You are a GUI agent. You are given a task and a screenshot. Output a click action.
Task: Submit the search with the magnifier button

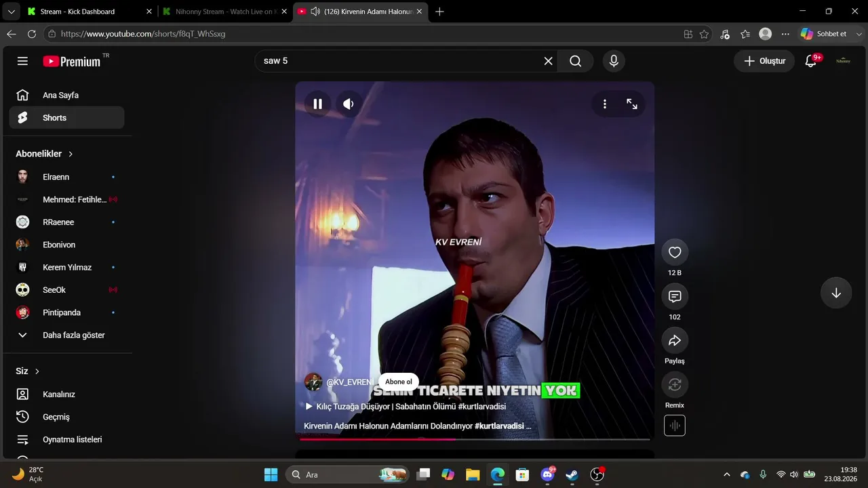pyautogui.click(x=576, y=61)
